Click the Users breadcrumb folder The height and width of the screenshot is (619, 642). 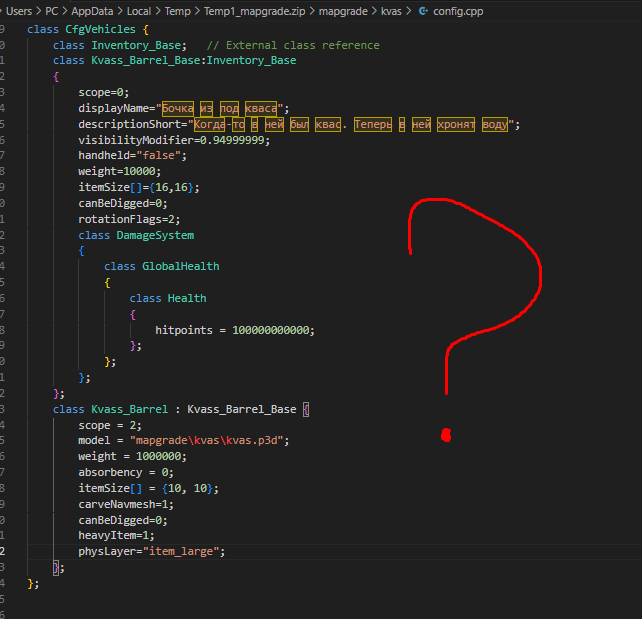coord(18,11)
